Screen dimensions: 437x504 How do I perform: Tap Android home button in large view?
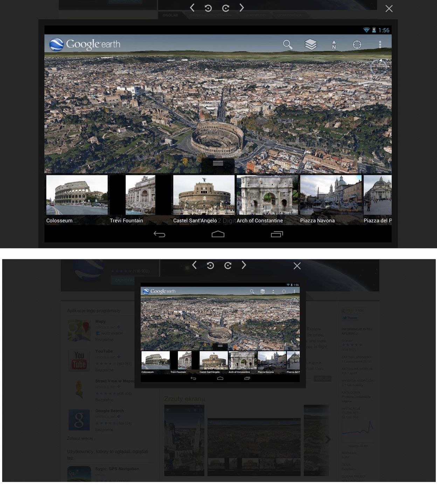pos(218,234)
